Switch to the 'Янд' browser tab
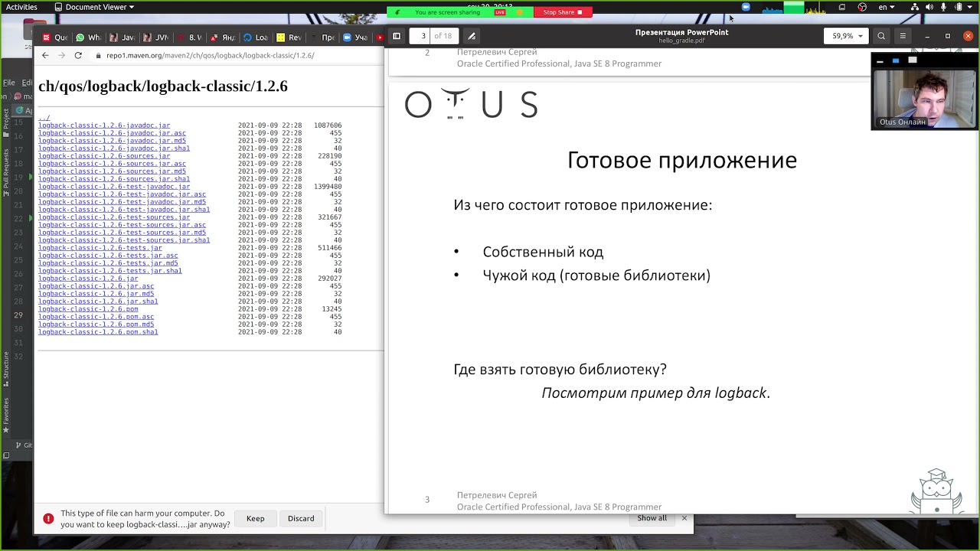Image resolution: width=980 pixels, height=551 pixels. [221, 37]
